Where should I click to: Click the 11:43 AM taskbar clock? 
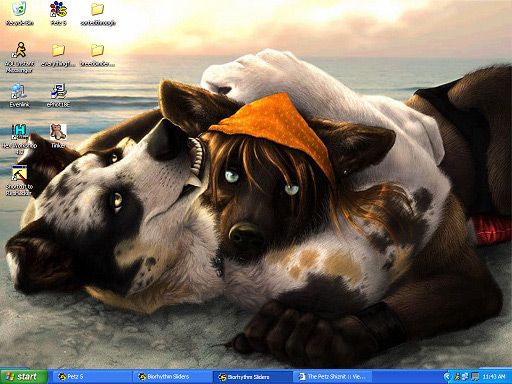(x=494, y=377)
